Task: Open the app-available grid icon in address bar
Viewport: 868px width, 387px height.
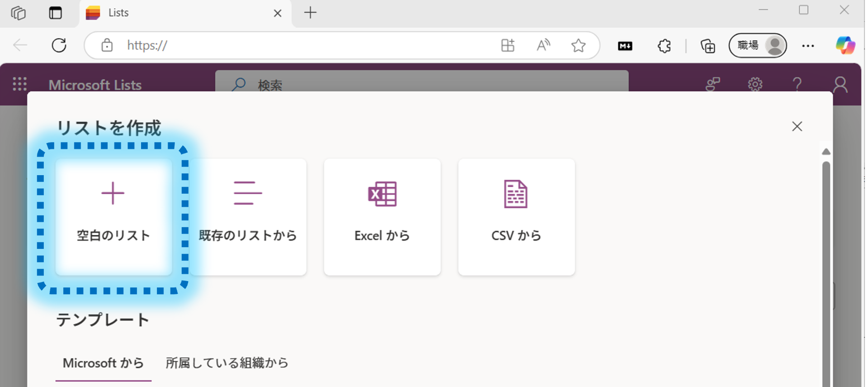Action: (x=508, y=45)
